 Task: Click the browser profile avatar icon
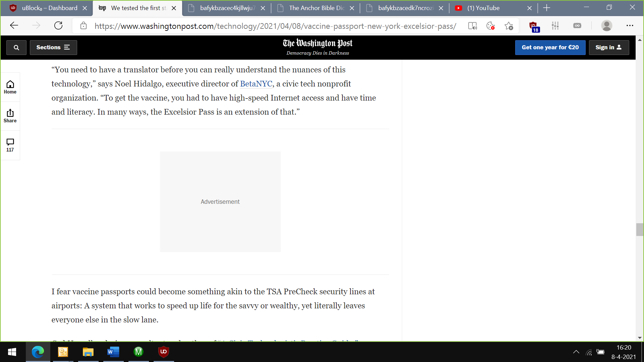tap(607, 25)
